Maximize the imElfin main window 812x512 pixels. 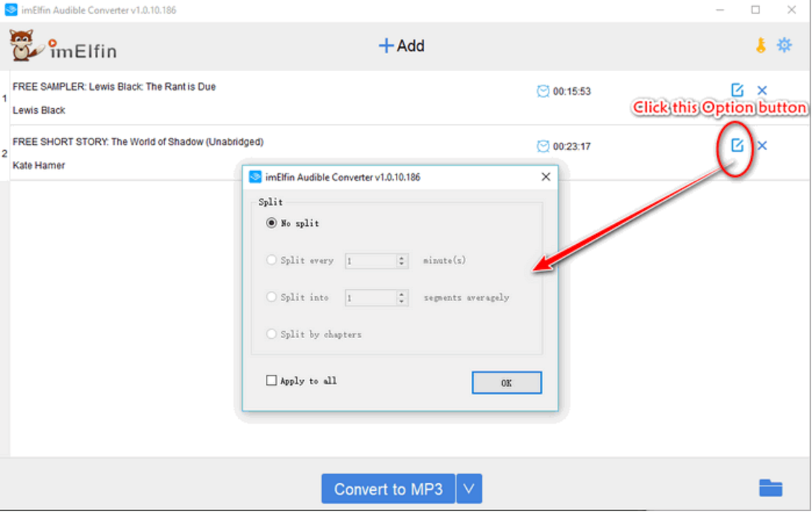click(756, 10)
